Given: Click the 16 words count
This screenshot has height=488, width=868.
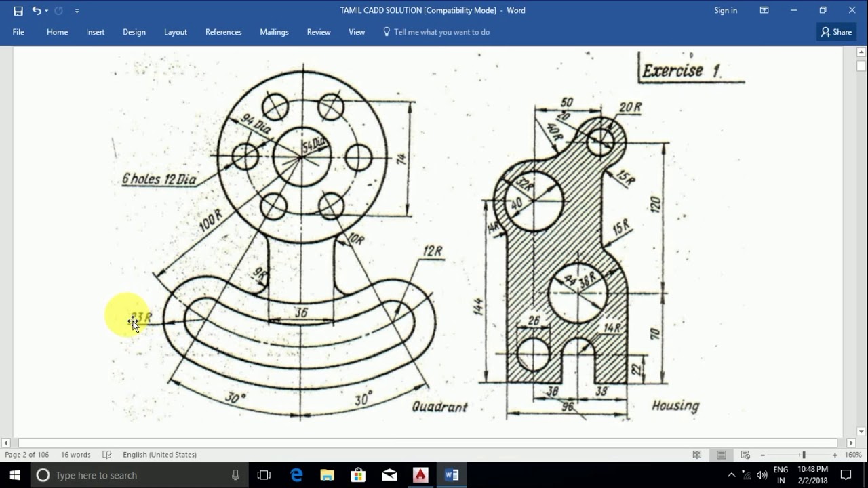Looking at the screenshot, I should click(75, 455).
